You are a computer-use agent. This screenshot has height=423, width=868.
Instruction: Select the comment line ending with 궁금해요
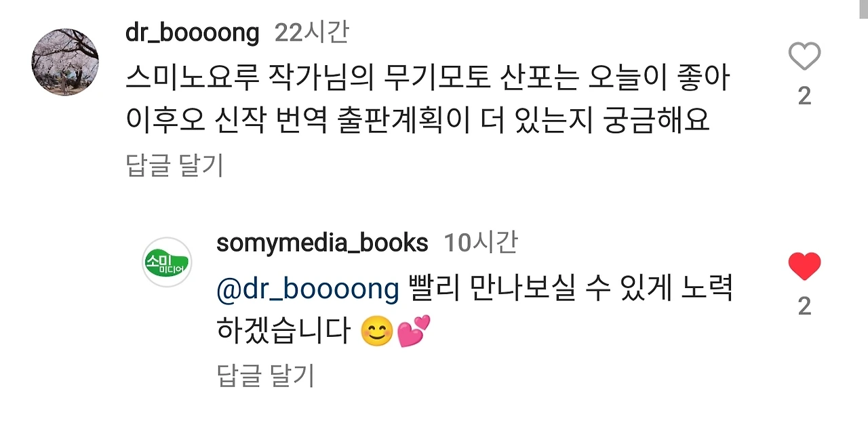pos(417,120)
